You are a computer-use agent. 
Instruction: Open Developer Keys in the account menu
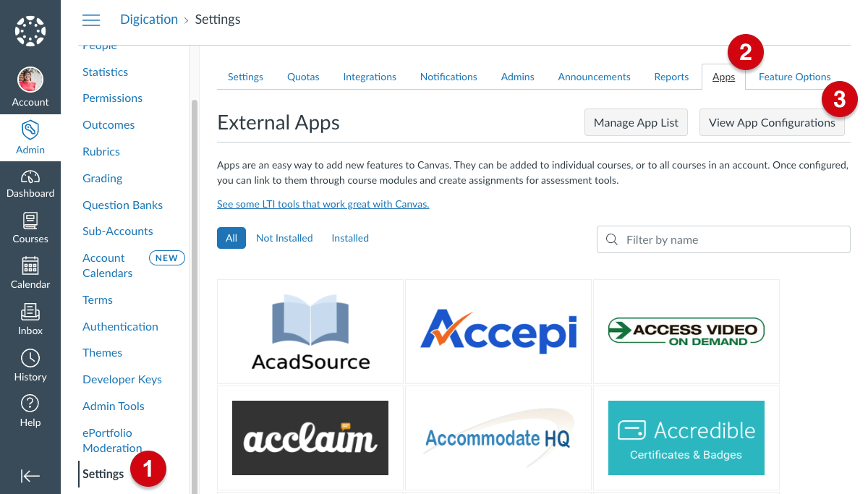tap(122, 379)
